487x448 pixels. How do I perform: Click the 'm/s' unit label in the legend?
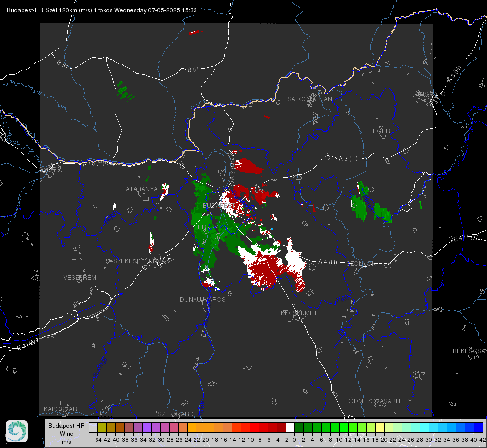67,442
